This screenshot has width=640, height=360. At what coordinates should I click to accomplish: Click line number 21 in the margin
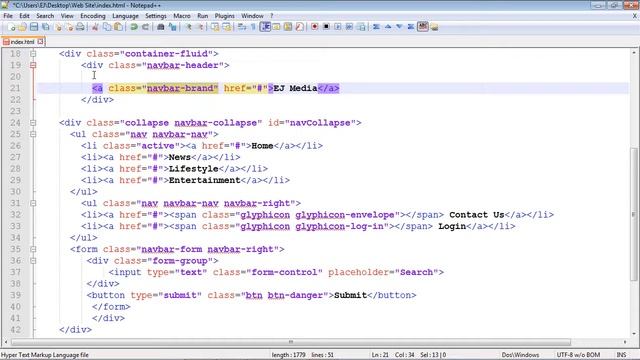(15, 88)
